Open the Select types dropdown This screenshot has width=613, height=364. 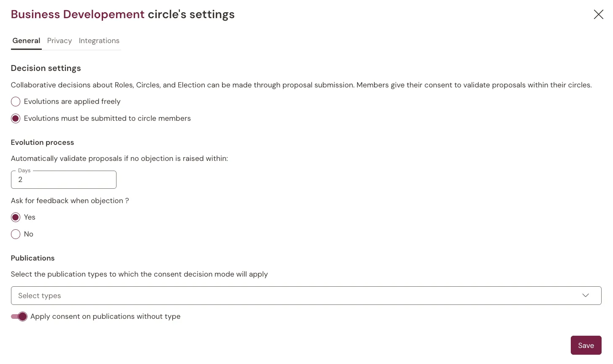pos(306,296)
